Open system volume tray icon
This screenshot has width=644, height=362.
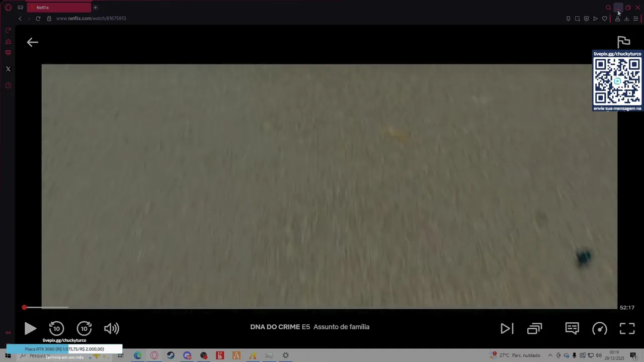pyautogui.click(x=598, y=355)
